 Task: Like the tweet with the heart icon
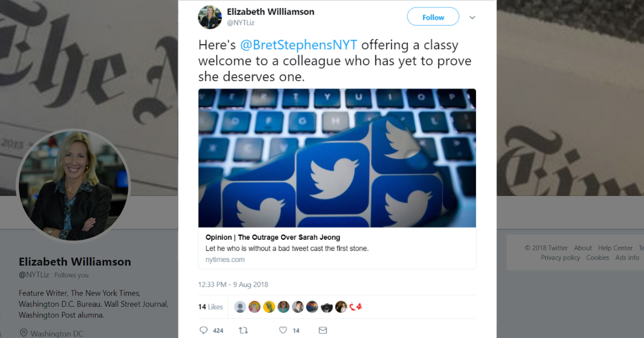point(283,330)
